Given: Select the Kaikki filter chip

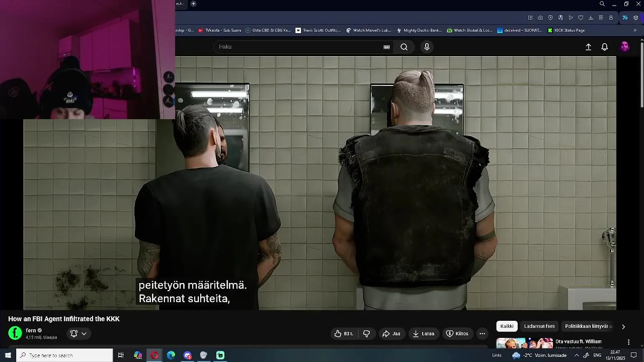Looking at the screenshot, I should 507,326.
